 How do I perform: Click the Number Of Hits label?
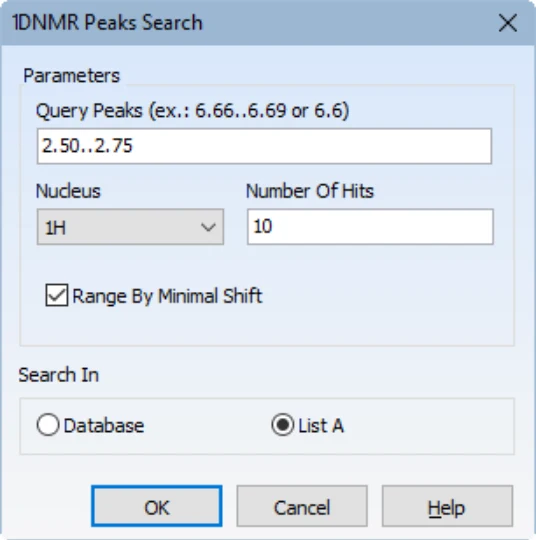click(x=310, y=191)
